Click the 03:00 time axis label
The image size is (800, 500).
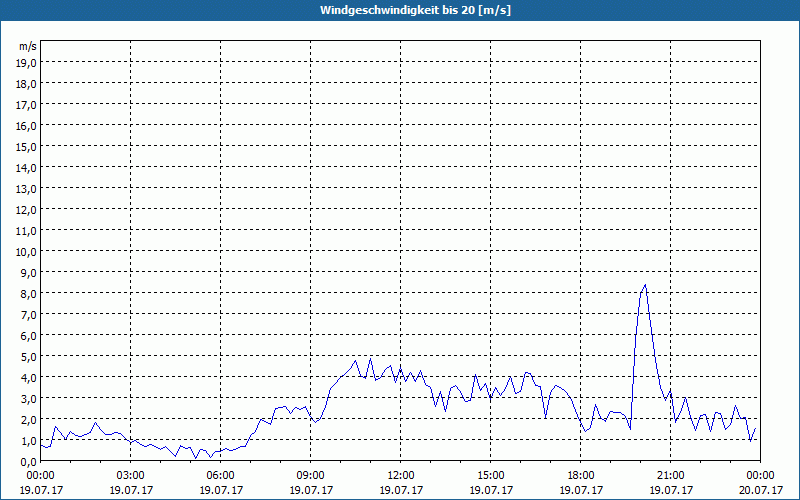(x=131, y=476)
